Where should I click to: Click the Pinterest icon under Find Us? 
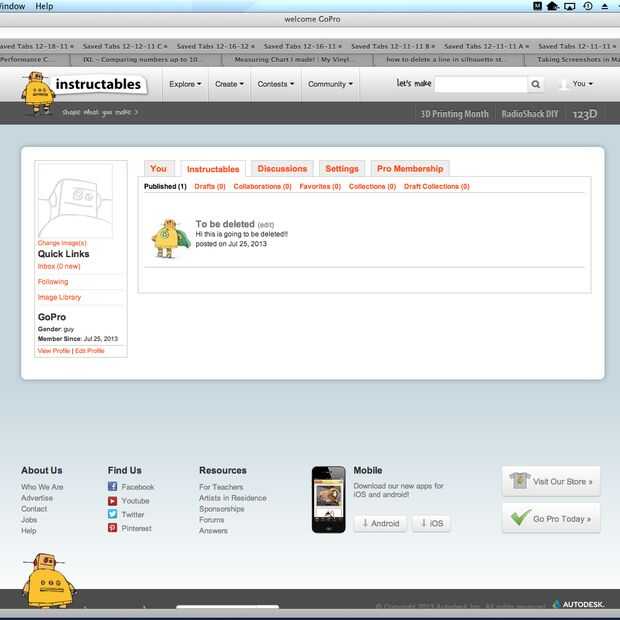point(112,528)
